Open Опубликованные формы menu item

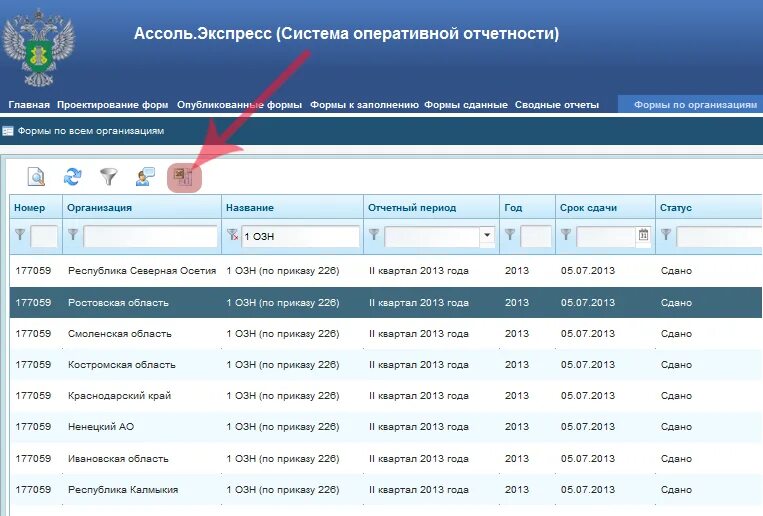pos(239,105)
